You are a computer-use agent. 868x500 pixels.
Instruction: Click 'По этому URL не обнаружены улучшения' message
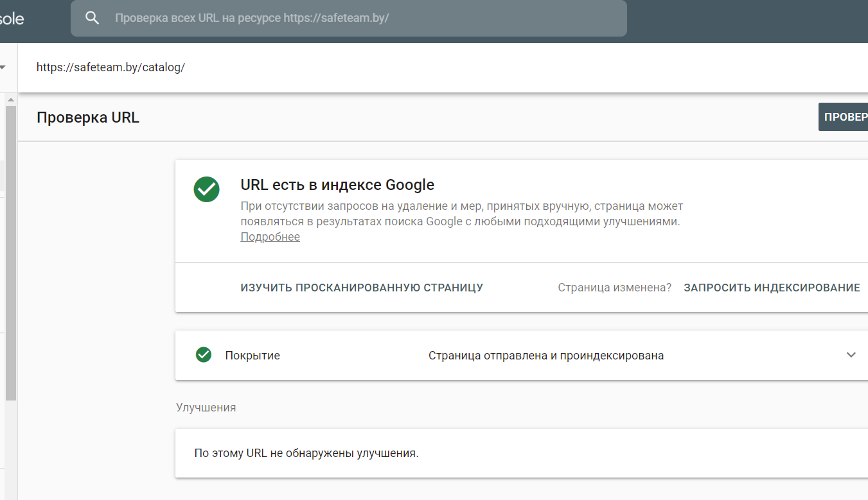coord(306,453)
